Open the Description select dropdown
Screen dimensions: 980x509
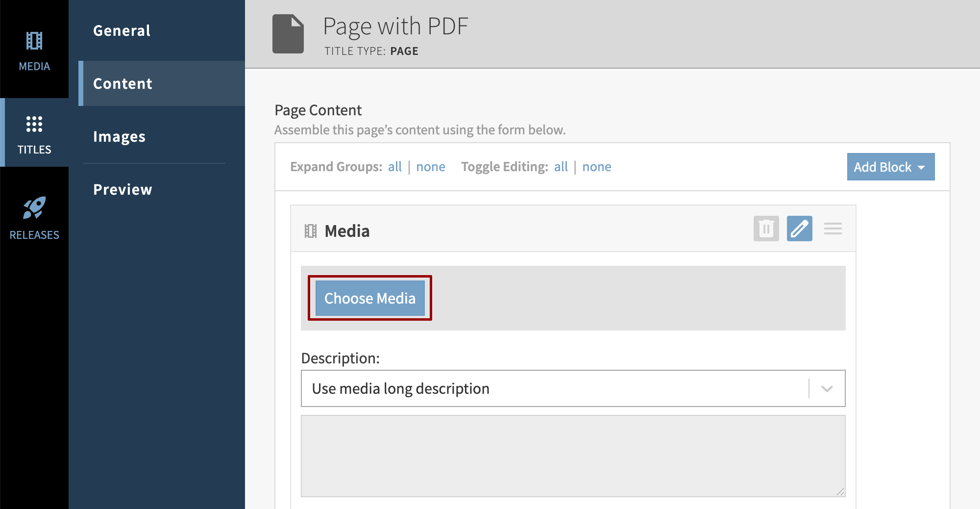pos(554,388)
